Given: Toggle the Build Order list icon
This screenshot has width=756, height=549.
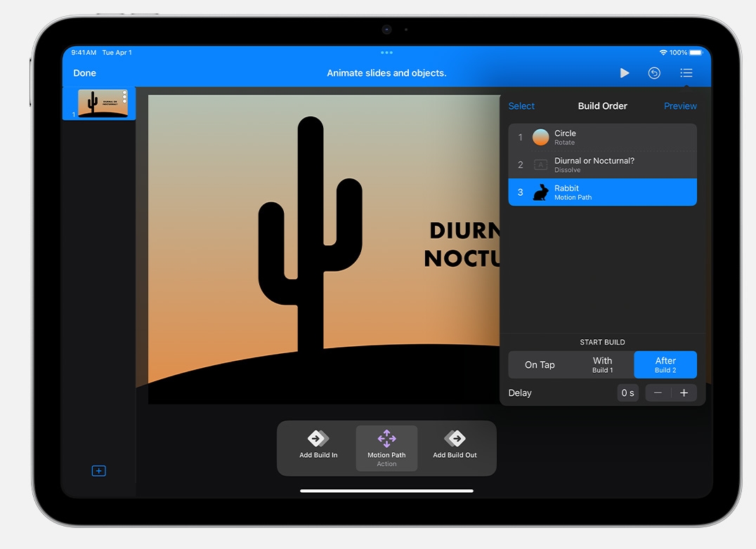Looking at the screenshot, I should pos(686,73).
